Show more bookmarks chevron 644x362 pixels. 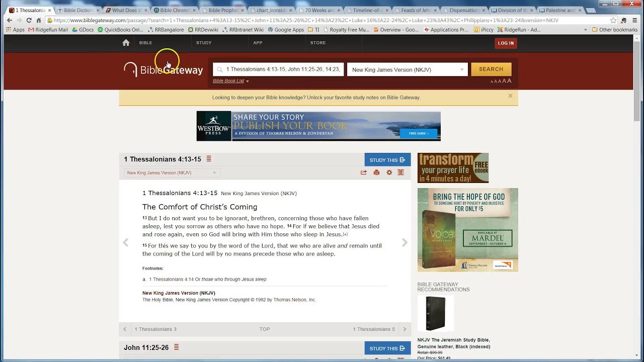(x=586, y=30)
